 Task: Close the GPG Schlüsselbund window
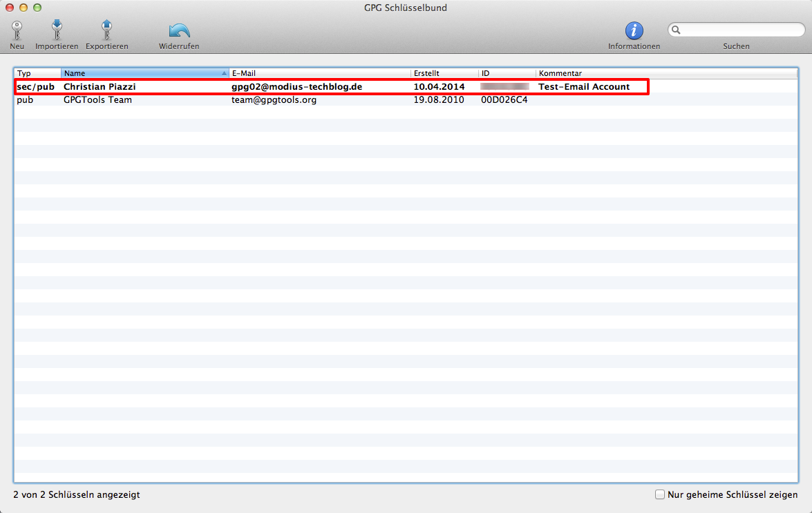[9, 7]
